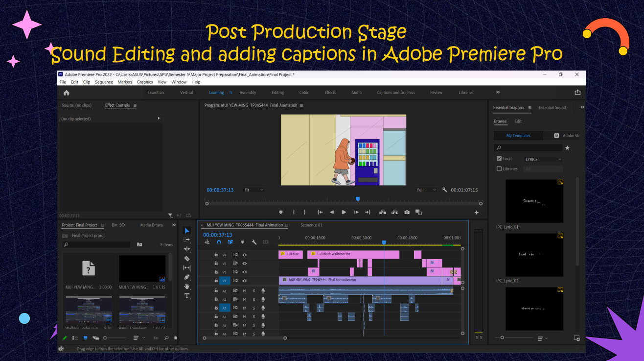
Task: Open Program Monitor panel menu
Action: pos(301,105)
